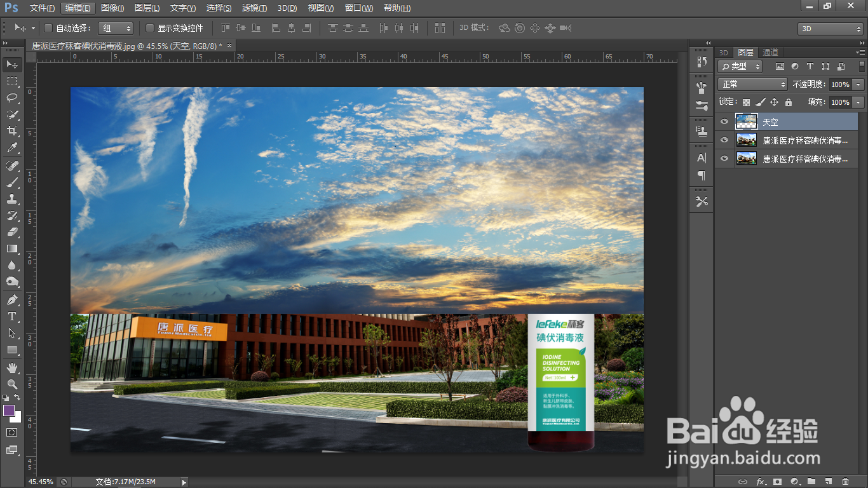Click the layer style fx icon
The height and width of the screenshot is (488, 868).
760,482
